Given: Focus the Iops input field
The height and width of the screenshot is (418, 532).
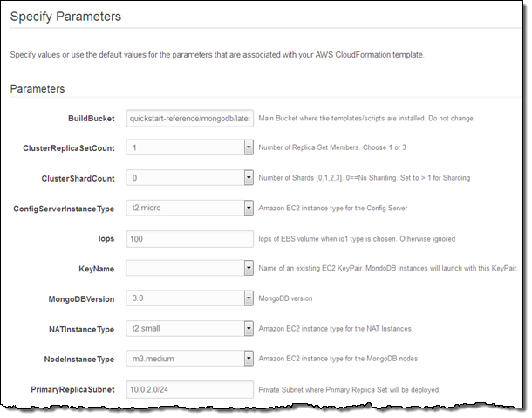Looking at the screenshot, I should (x=189, y=238).
